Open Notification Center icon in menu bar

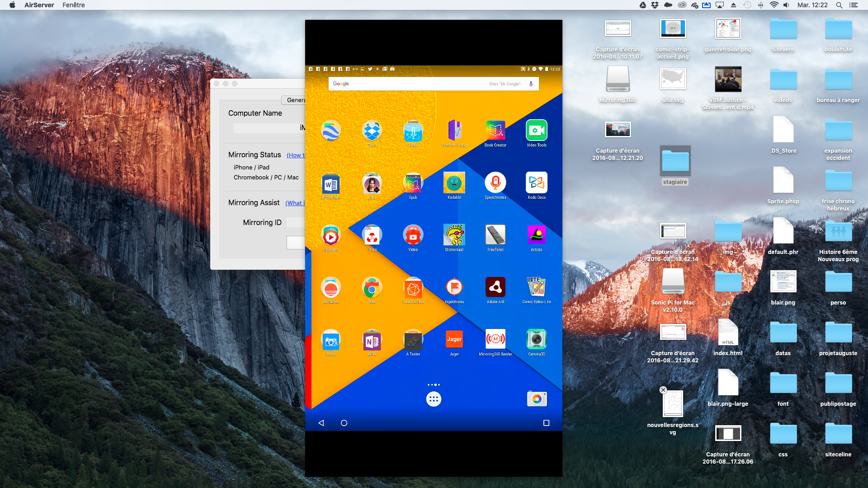[x=854, y=5]
